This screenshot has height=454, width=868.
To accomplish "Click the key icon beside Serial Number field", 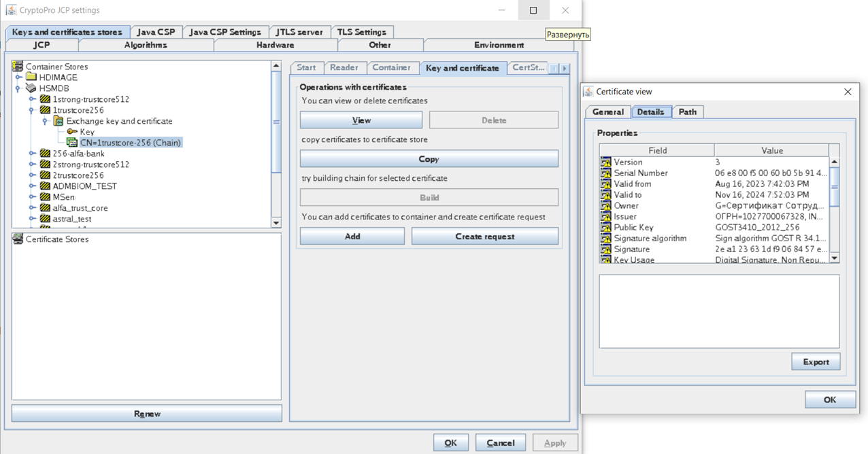I will coord(604,173).
